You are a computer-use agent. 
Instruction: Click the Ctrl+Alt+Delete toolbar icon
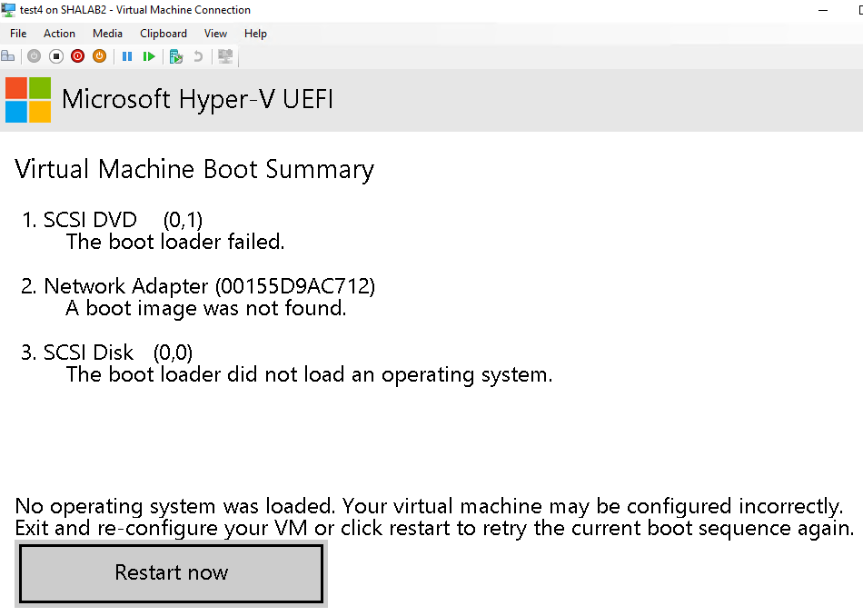pyautogui.click(x=7, y=56)
